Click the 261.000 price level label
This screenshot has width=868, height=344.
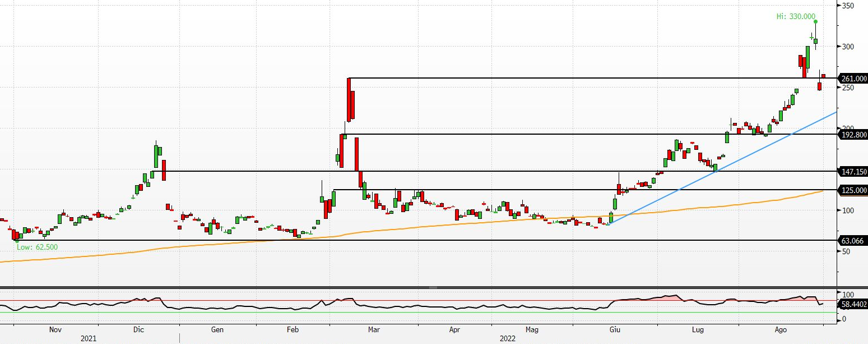click(853, 79)
